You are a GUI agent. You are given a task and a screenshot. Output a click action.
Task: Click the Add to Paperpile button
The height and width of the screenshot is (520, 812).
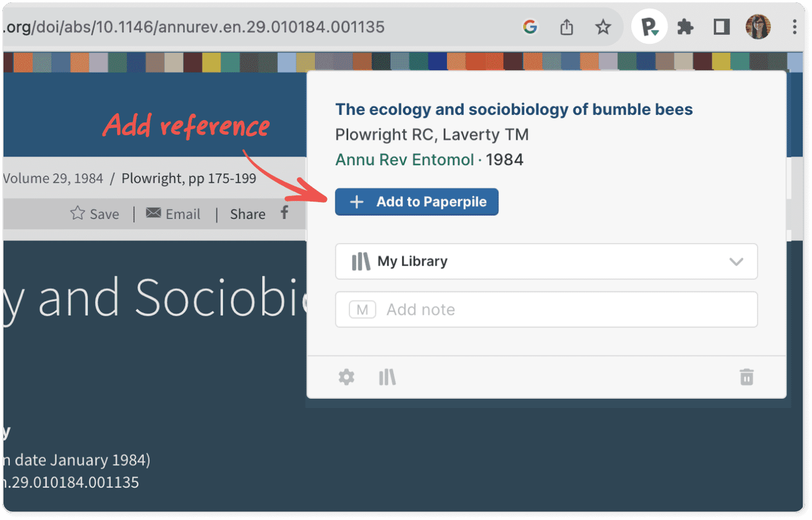[x=416, y=202]
